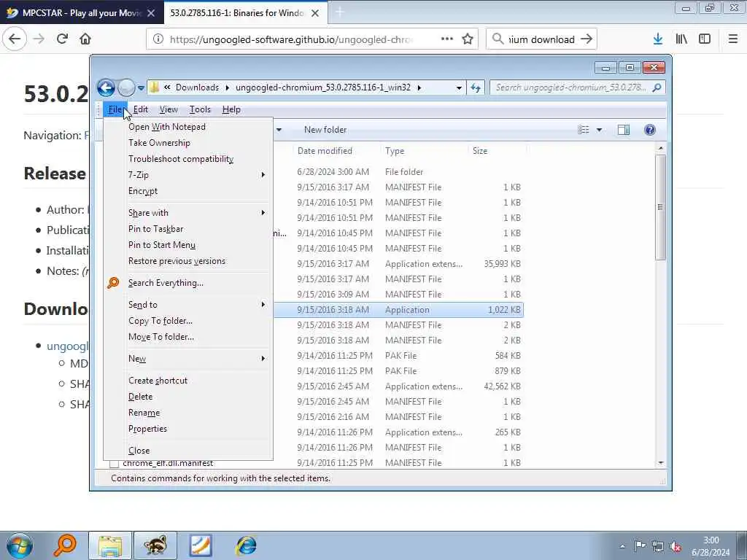Bookmark this page with the star icon
The image size is (747, 560).
point(468,39)
